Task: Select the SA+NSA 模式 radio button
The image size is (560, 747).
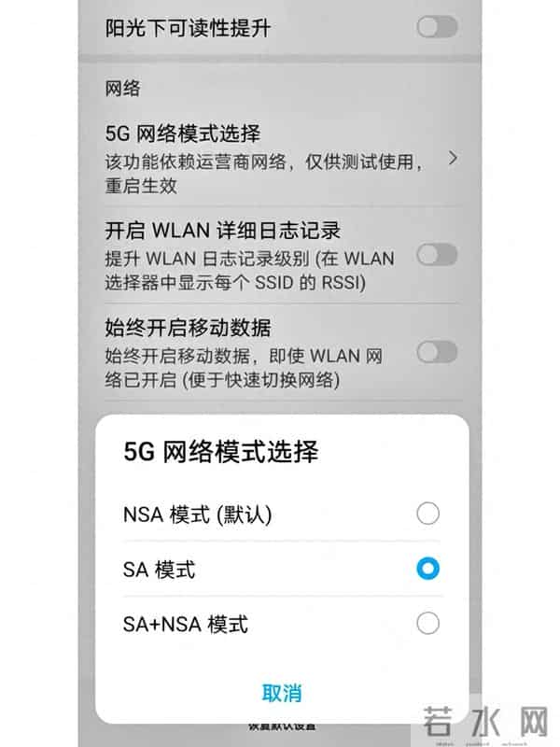Action: tap(427, 625)
